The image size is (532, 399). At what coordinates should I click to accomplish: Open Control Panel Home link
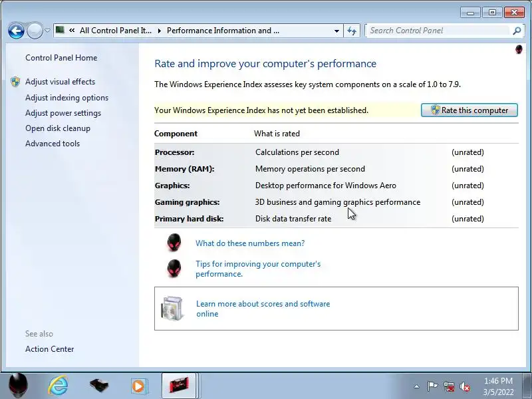[x=61, y=58]
